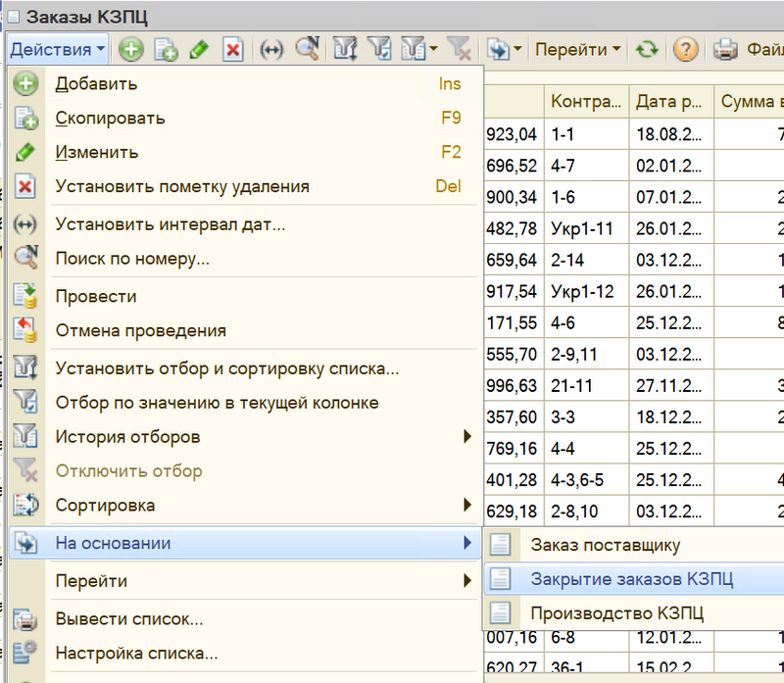Click the search by number toolbar icon
Screen dimensions: 784x683
click(x=307, y=48)
